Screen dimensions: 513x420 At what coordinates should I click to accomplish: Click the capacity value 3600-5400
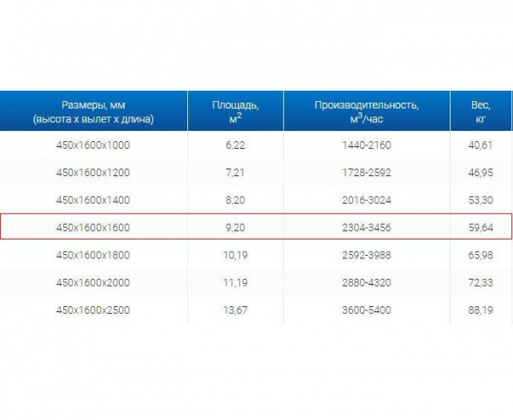pos(367,310)
